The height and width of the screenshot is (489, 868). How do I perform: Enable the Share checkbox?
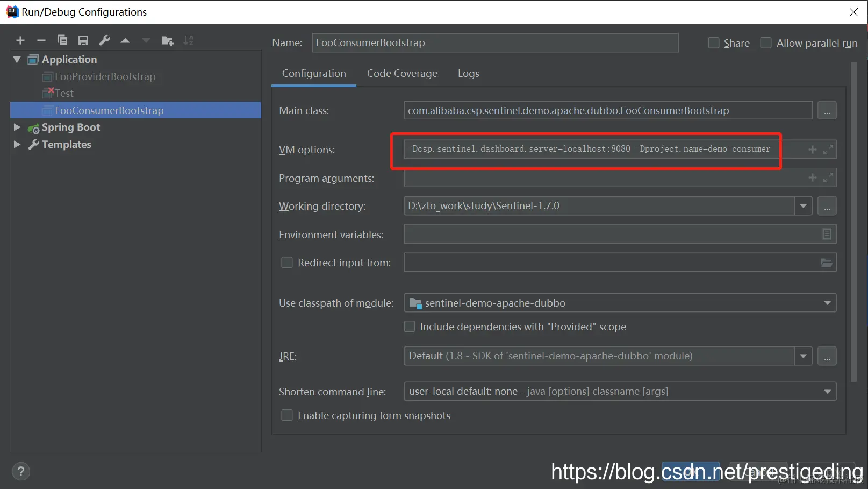click(714, 42)
